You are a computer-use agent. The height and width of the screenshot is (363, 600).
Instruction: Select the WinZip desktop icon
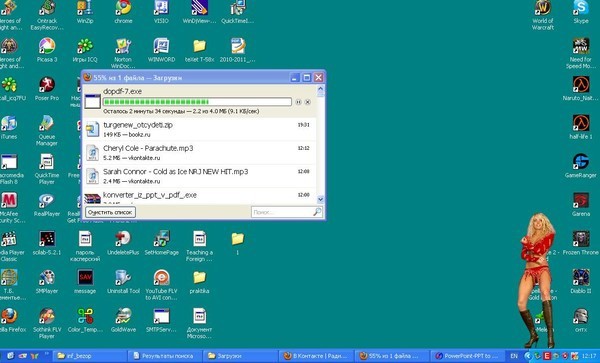(85, 12)
